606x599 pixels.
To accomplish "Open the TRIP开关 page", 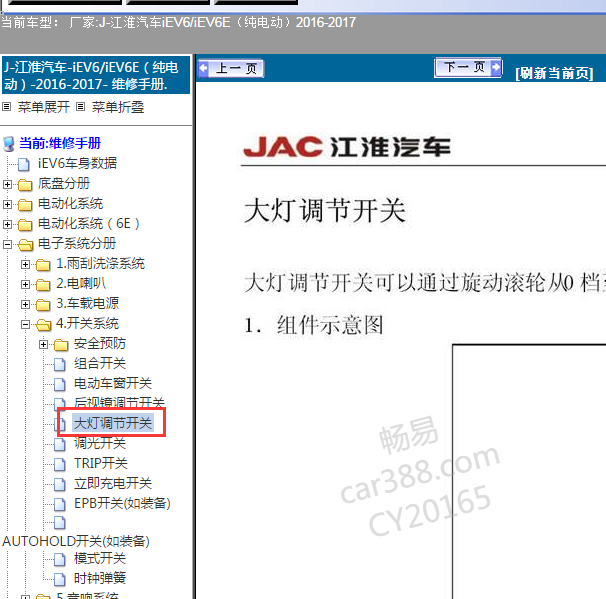I will 100,463.
